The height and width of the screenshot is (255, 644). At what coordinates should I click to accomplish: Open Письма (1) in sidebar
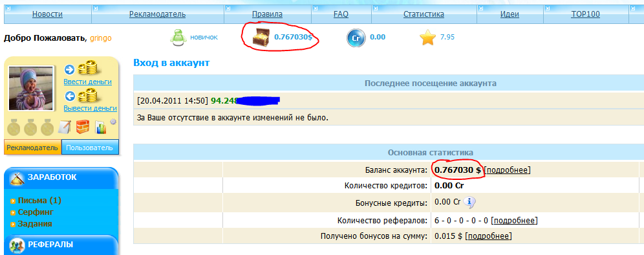click(39, 201)
